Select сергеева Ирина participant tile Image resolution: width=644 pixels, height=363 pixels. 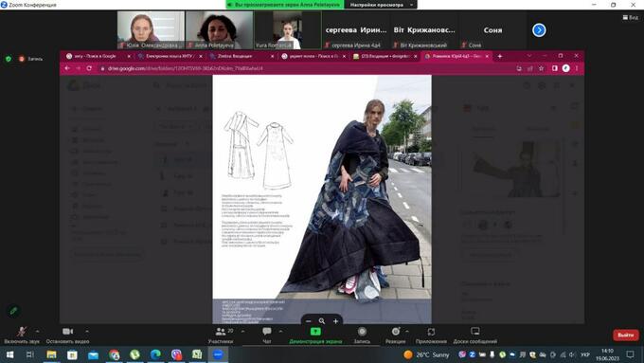(356, 30)
